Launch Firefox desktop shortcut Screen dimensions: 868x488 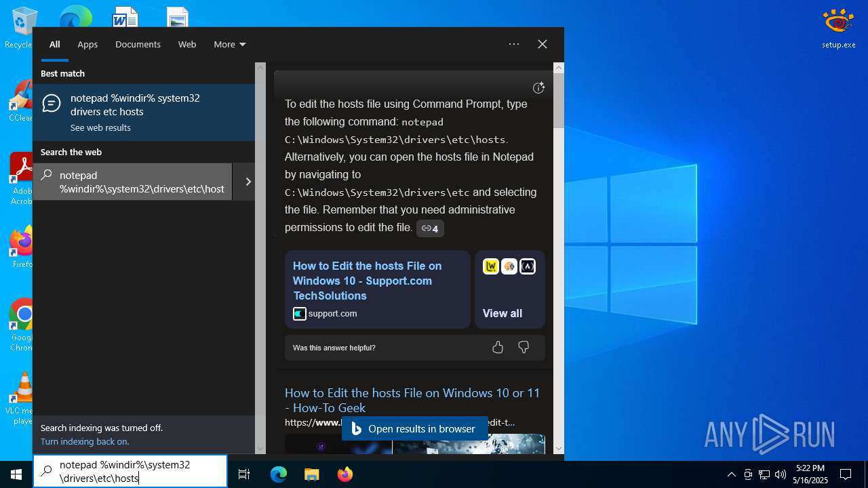click(x=21, y=247)
